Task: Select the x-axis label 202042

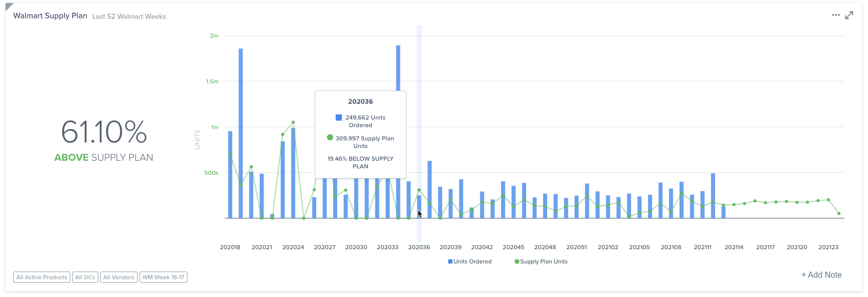Action: click(482, 247)
